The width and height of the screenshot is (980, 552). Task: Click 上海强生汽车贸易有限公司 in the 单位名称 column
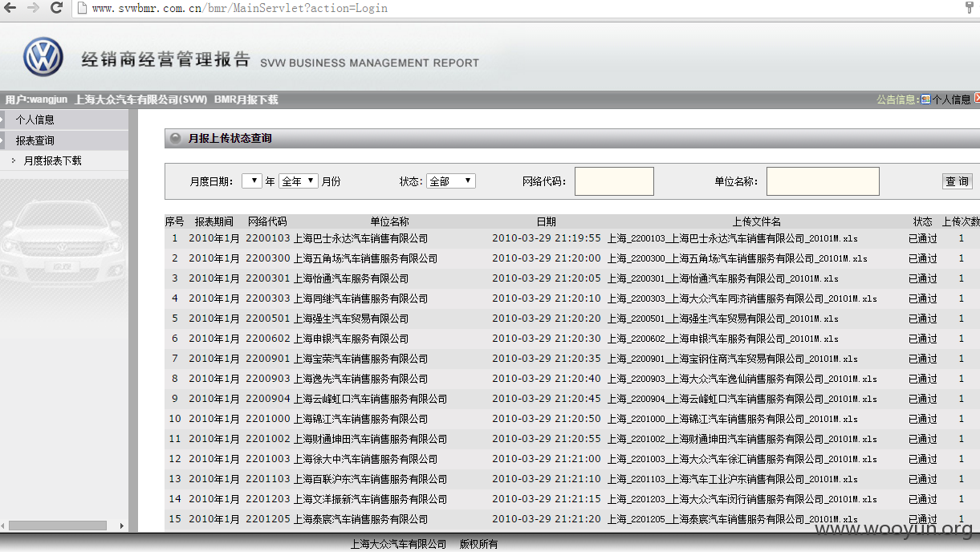[351, 319]
